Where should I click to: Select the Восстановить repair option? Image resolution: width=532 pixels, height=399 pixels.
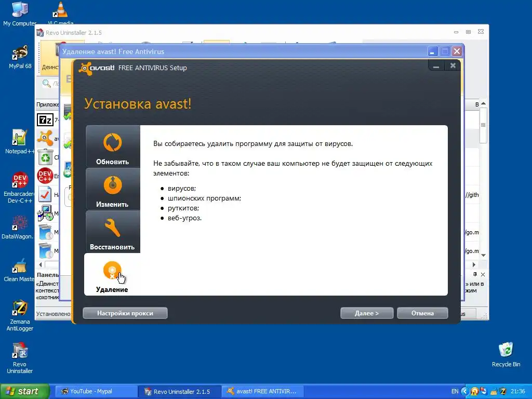[113, 232]
